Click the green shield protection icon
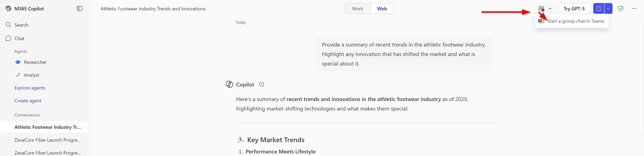Viewport: 644px width, 156px height. (x=620, y=8)
